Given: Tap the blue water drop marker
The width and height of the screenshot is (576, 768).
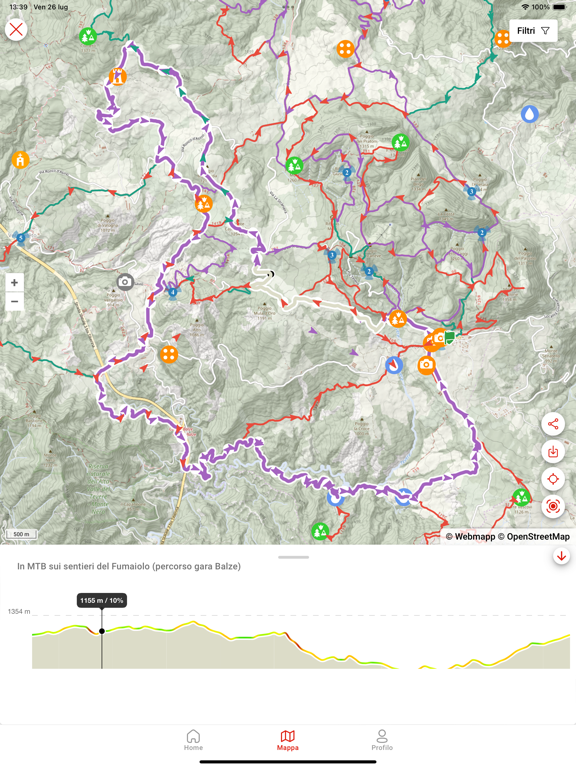Looking at the screenshot, I should pos(529,114).
